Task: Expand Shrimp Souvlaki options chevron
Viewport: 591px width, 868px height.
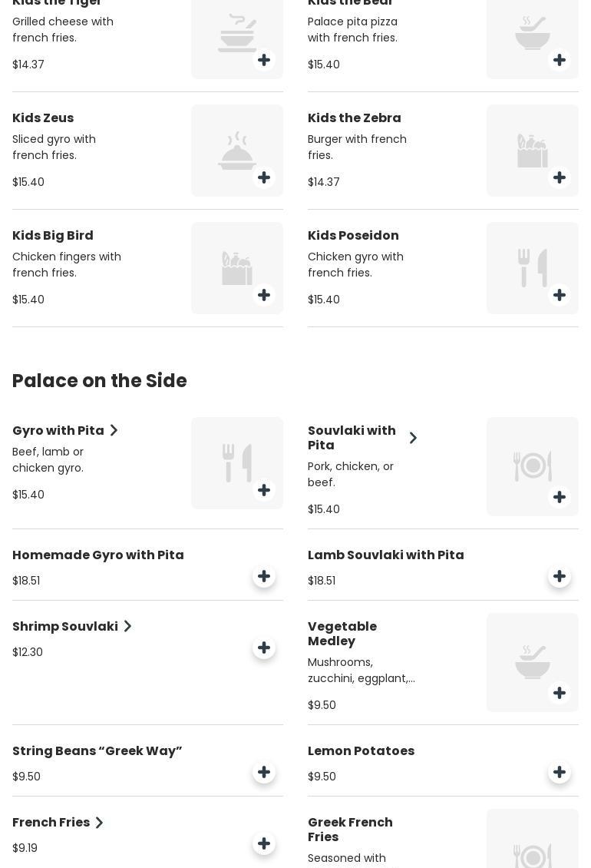Action: pos(127,627)
